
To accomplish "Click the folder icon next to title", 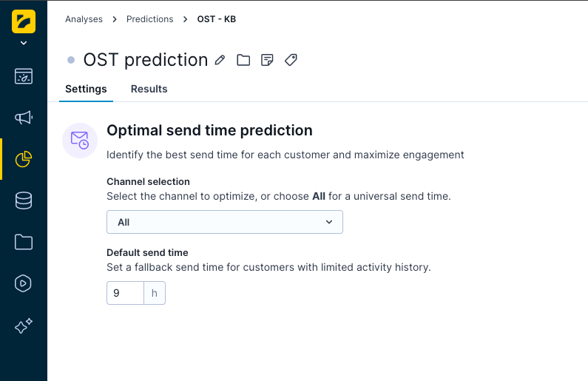I will [243, 60].
